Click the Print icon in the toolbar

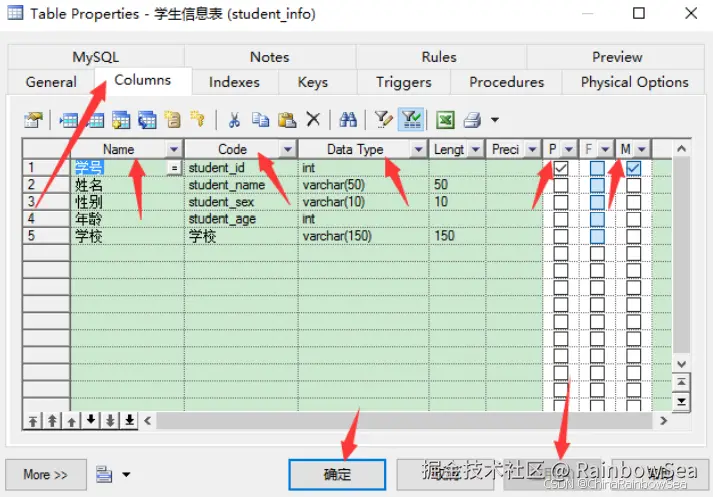(x=472, y=120)
